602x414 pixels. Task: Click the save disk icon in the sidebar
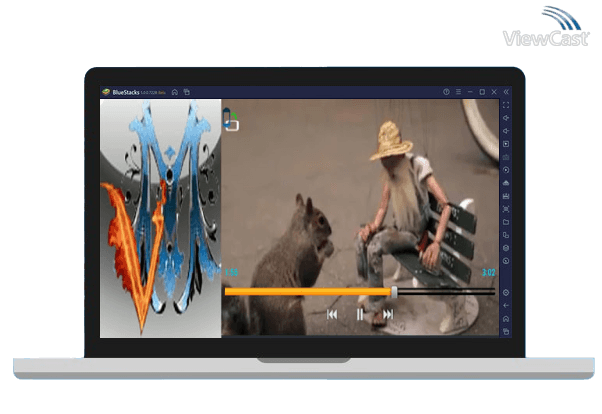(x=506, y=196)
